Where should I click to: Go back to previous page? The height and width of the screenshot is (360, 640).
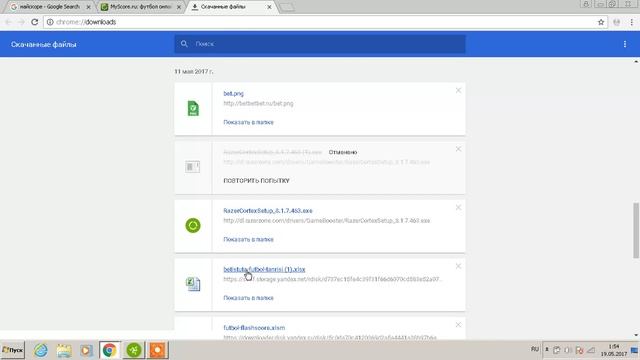9,22
